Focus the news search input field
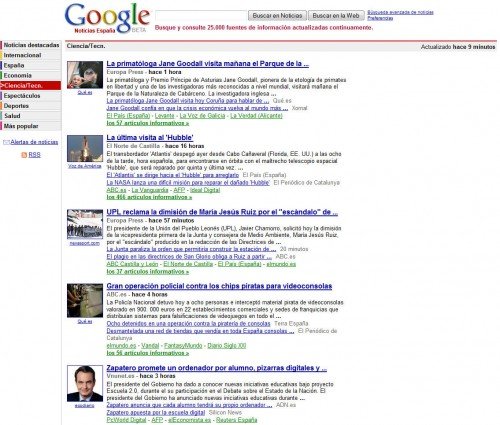The image size is (500, 425). 201,16
